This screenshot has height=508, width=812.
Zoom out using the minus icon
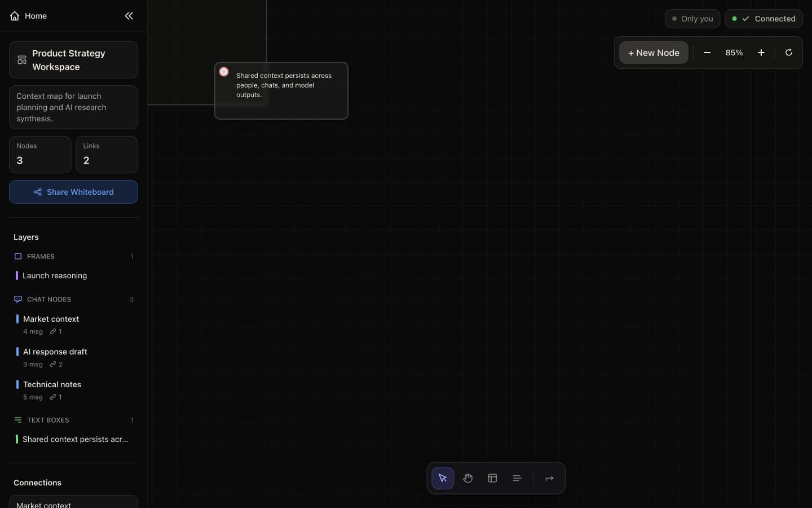pyautogui.click(x=707, y=52)
